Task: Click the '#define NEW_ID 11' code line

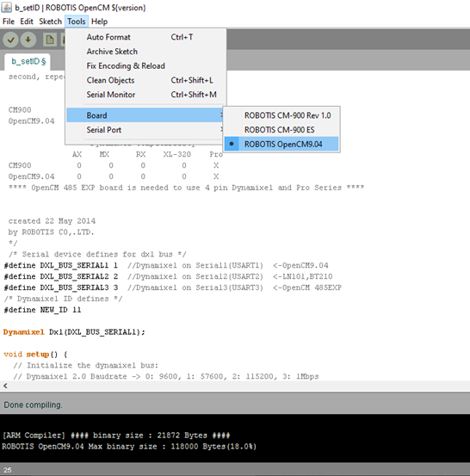Action: pos(42,310)
